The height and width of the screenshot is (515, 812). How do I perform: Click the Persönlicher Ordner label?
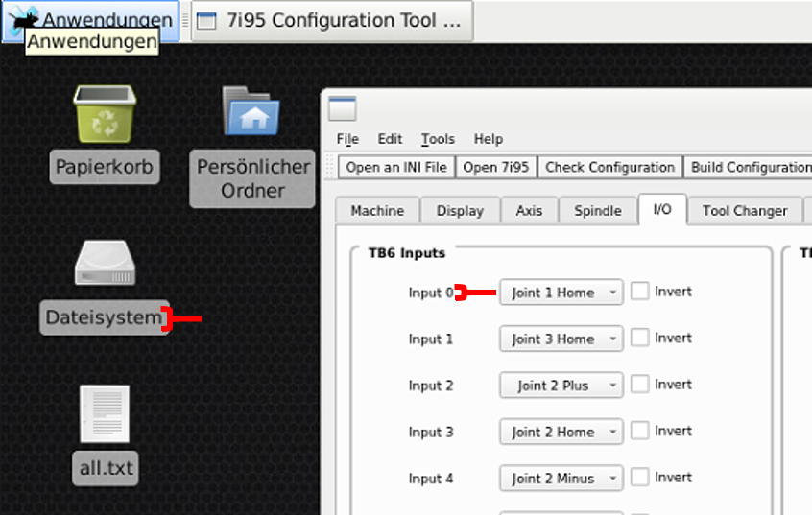click(252, 179)
